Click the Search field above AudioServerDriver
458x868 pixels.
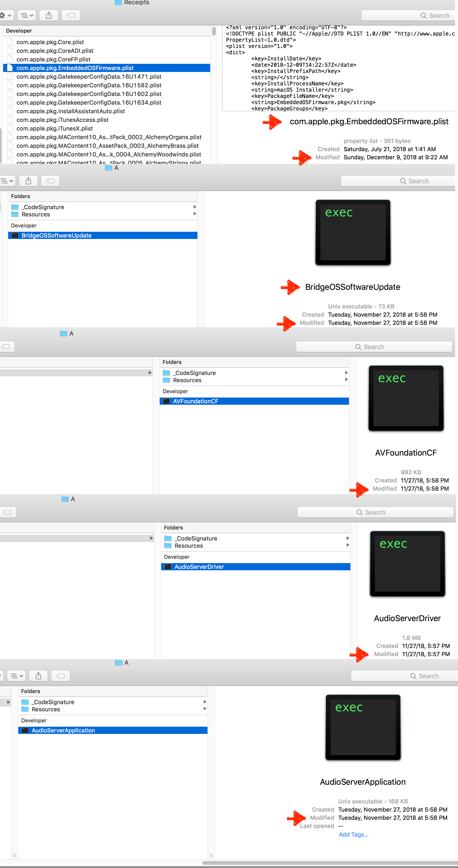pyautogui.click(x=375, y=512)
